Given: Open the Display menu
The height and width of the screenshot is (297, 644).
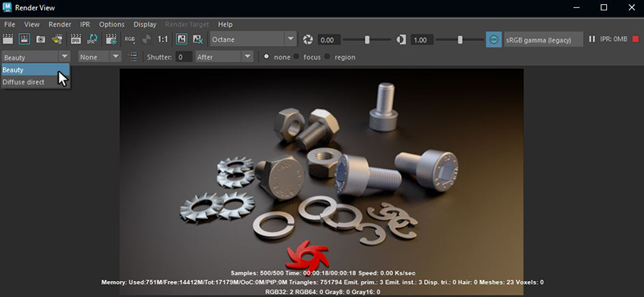Looking at the screenshot, I should point(145,24).
